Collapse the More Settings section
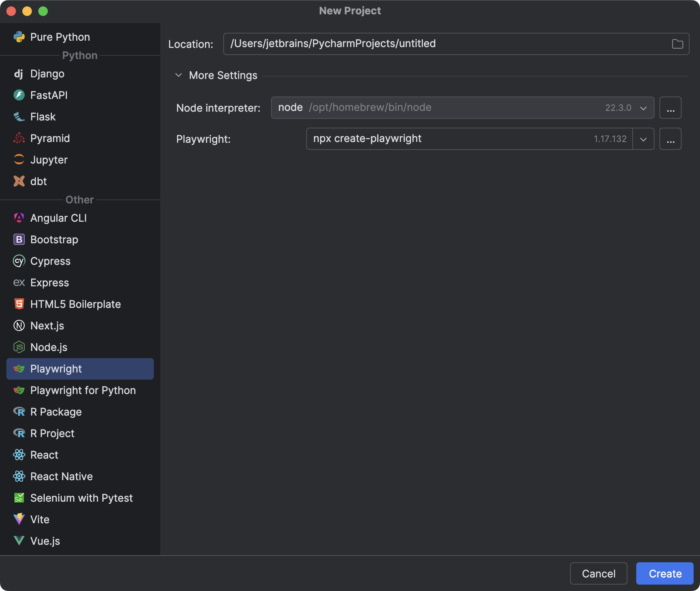This screenshot has width=700, height=591. (x=178, y=75)
